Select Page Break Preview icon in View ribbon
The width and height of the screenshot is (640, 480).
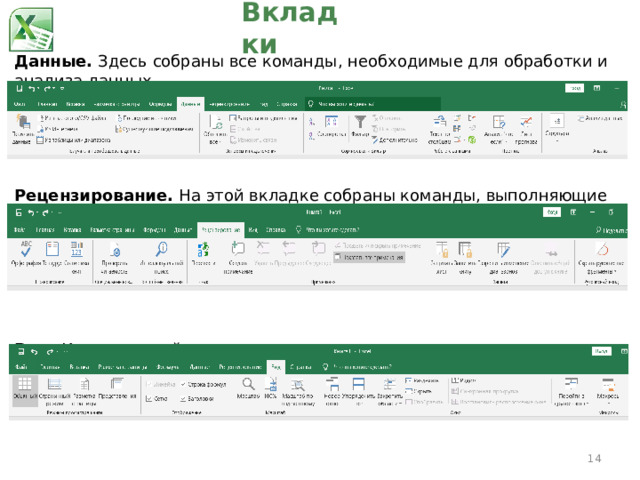coord(54,384)
